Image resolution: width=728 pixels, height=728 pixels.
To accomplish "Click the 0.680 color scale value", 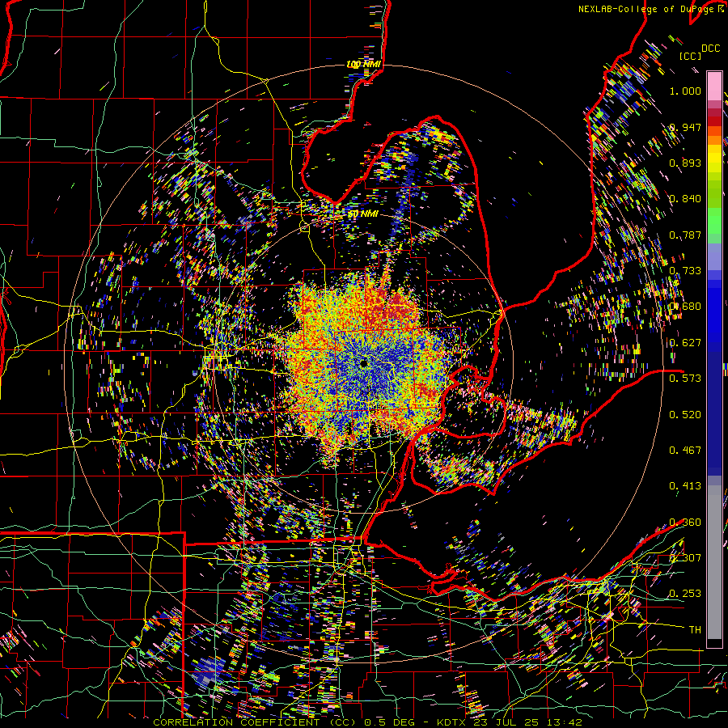I will (685, 307).
